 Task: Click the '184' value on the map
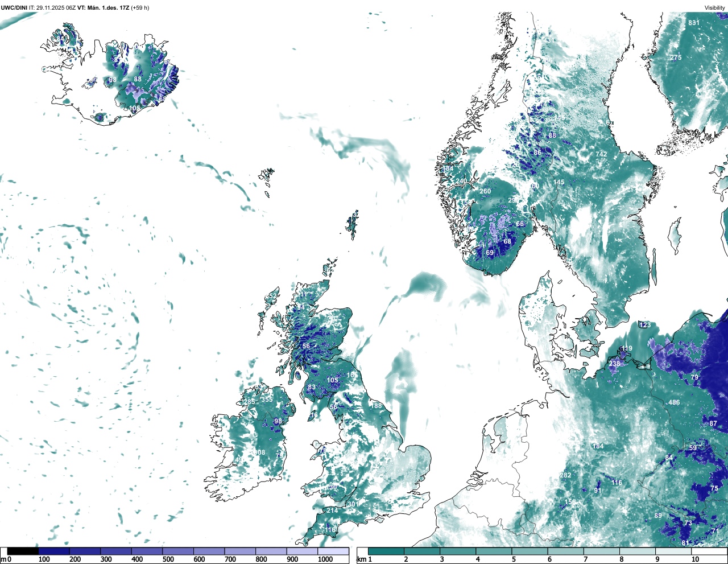(x=598, y=446)
